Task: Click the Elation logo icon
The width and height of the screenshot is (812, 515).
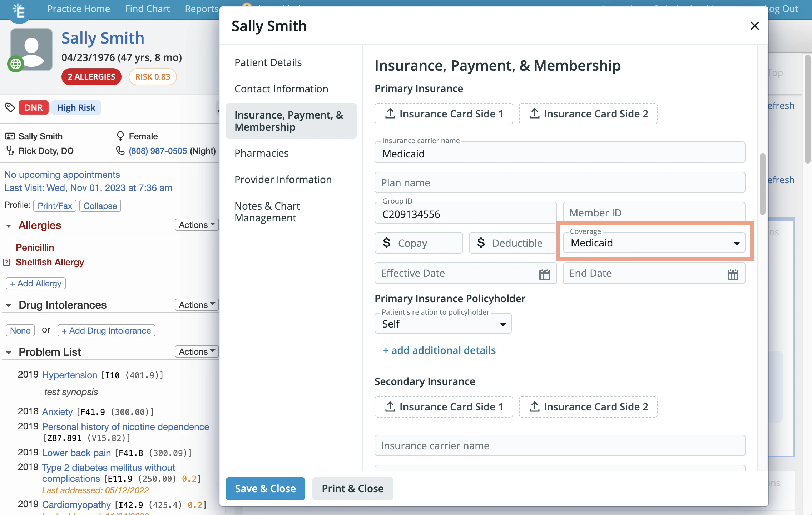Action: (x=19, y=10)
